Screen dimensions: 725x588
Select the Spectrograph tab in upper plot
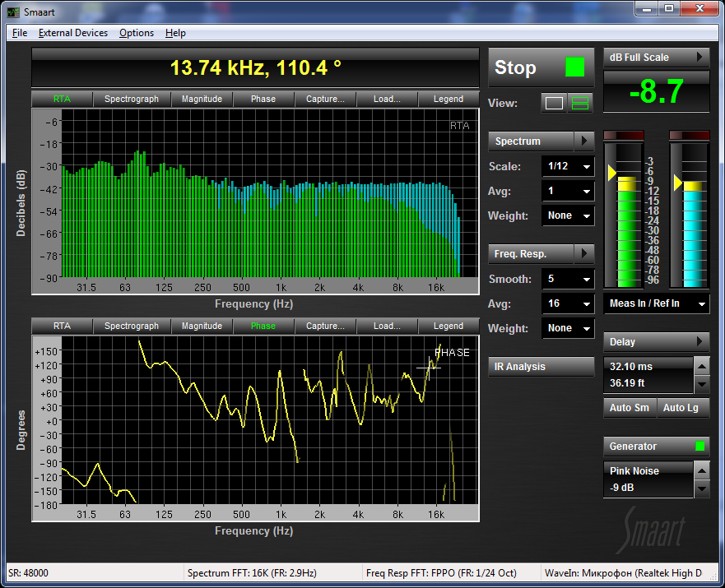[x=132, y=99]
